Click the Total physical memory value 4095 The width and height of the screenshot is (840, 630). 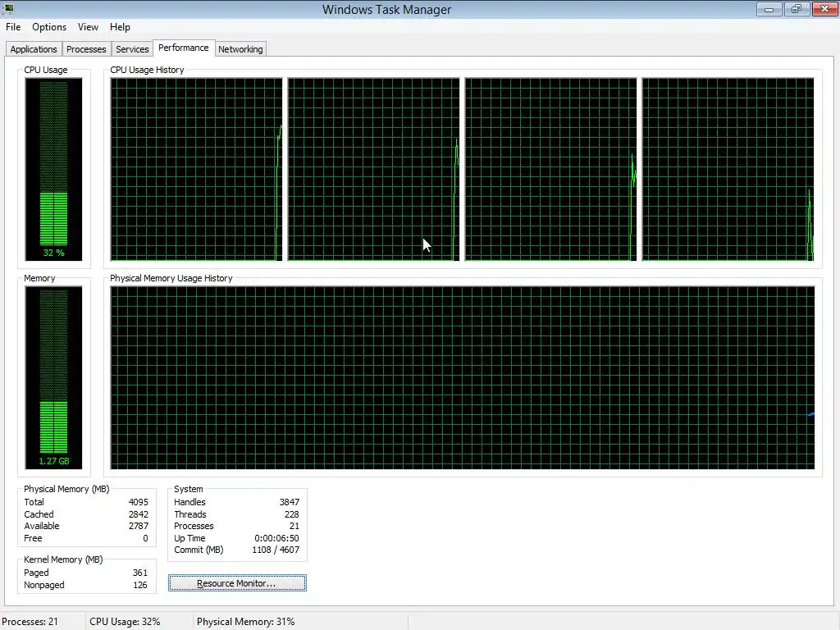(x=138, y=502)
